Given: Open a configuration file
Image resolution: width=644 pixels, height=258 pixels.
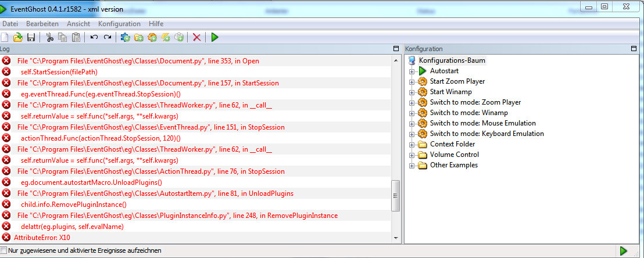Looking at the screenshot, I should [17, 37].
